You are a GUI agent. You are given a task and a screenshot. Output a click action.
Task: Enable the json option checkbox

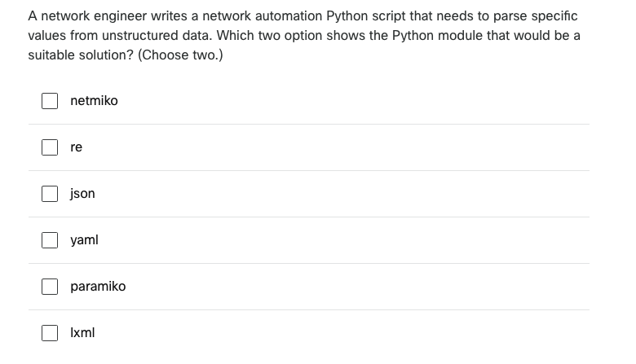click(x=51, y=194)
